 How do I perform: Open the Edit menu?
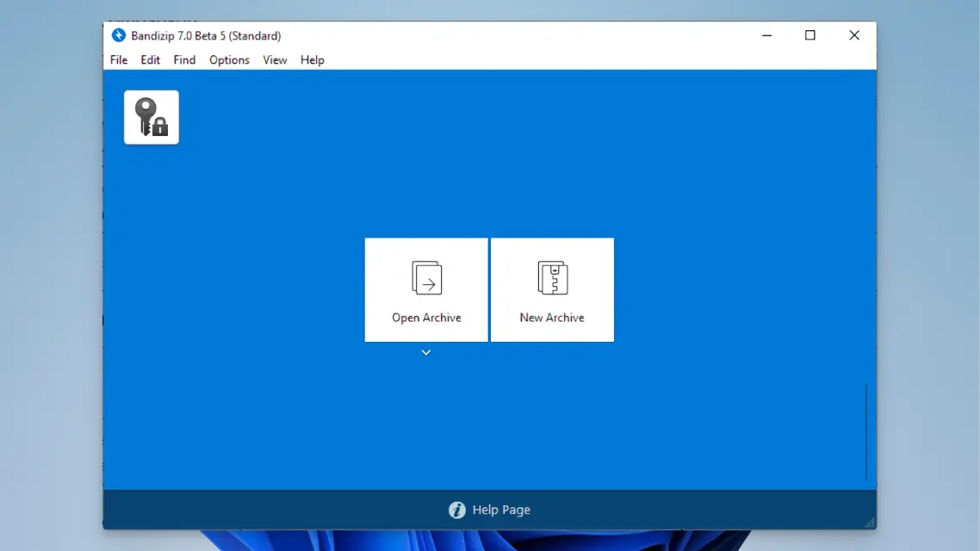(151, 59)
